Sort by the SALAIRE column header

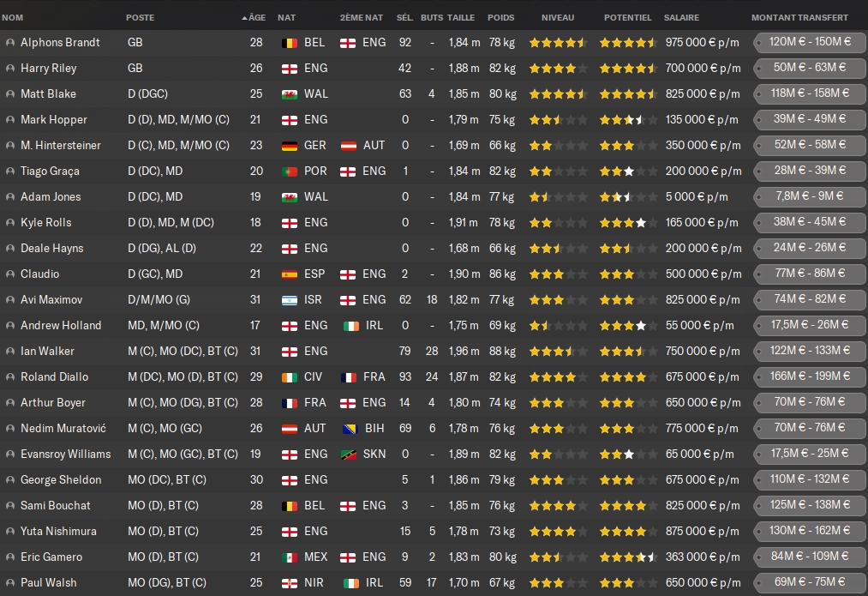click(x=681, y=18)
